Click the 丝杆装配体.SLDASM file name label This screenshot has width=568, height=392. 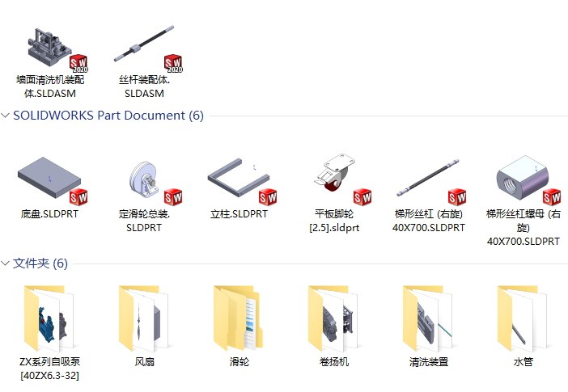pyautogui.click(x=145, y=86)
